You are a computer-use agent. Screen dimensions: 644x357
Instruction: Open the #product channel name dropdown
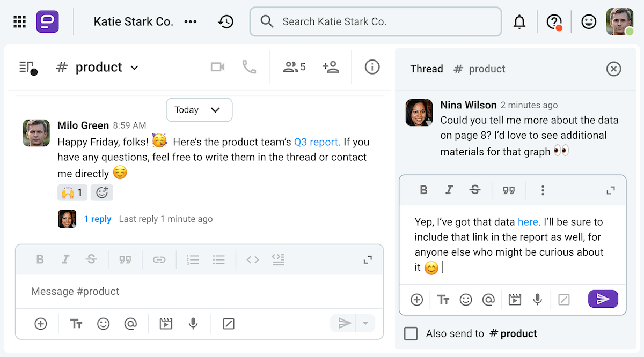click(134, 67)
